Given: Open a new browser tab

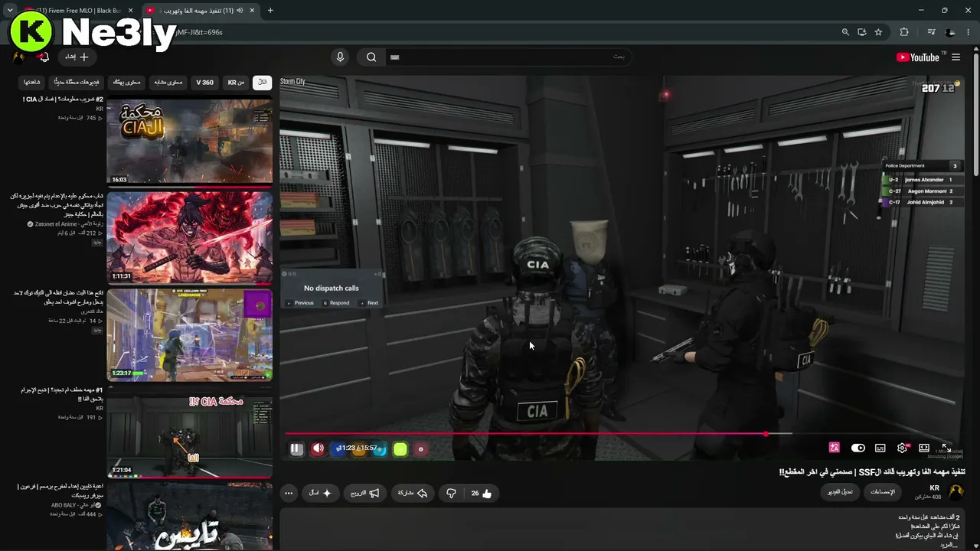Looking at the screenshot, I should [x=270, y=11].
